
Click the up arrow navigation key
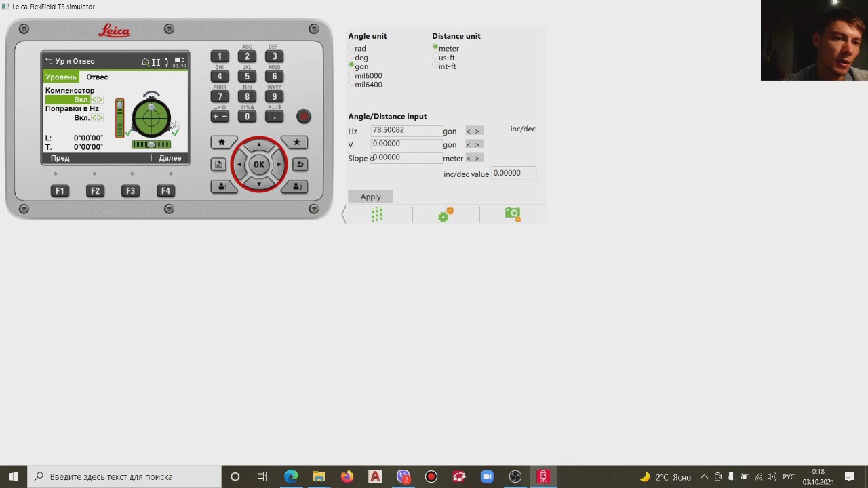259,145
